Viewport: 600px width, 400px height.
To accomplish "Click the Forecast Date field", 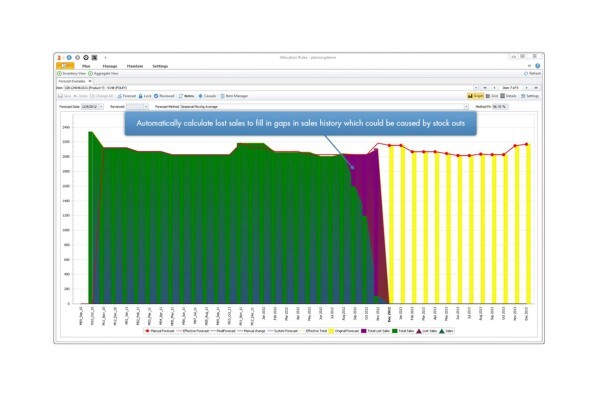I will click(x=90, y=107).
